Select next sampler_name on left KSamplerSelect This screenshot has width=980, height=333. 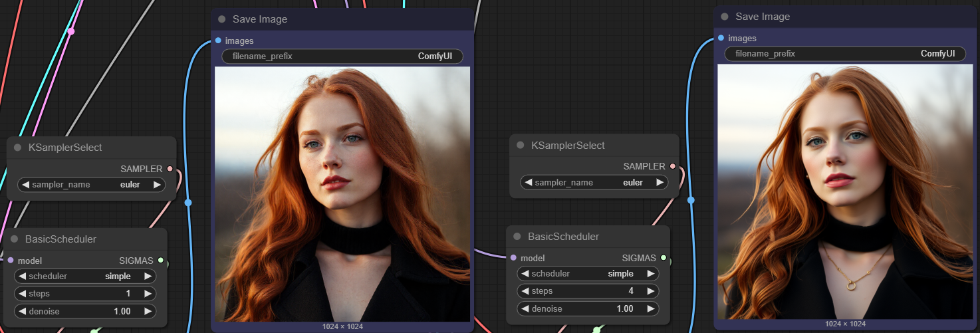click(157, 185)
